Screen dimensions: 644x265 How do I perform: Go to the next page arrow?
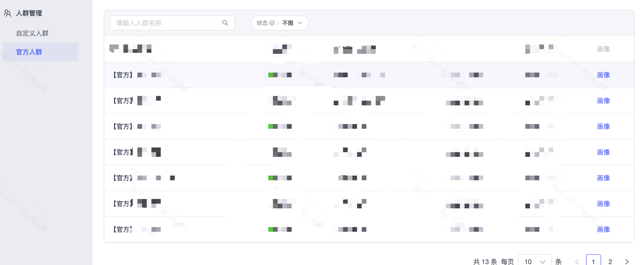[x=627, y=261]
